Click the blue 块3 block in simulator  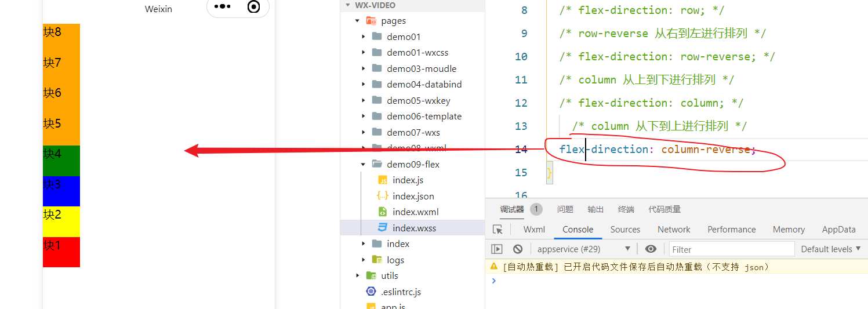pos(61,191)
